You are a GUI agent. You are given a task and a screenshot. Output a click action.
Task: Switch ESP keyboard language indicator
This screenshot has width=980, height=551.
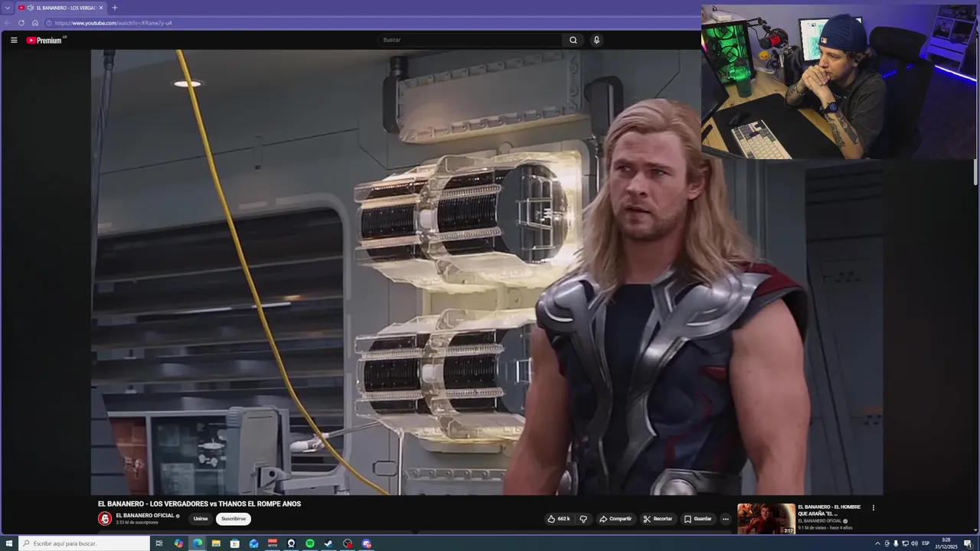926,543
